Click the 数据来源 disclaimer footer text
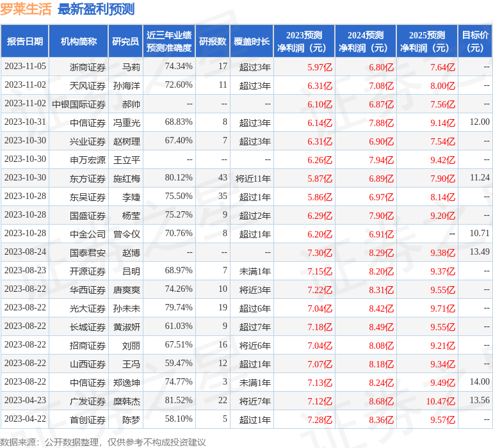This screenshot has height=448, width=493. tap(103, 442)
